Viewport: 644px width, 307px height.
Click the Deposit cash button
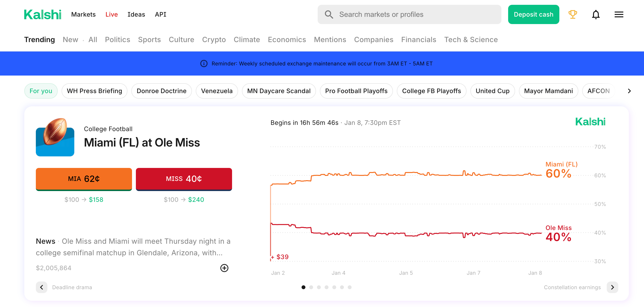pos(533,14)
